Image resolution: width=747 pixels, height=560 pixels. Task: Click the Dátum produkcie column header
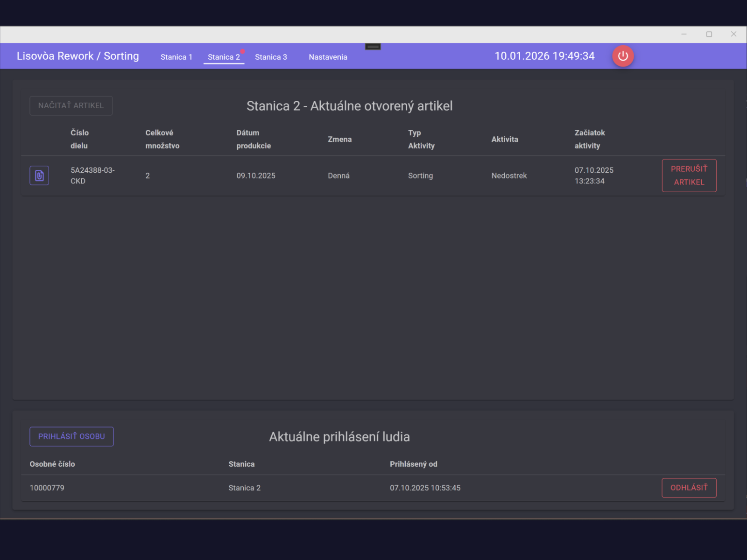click(x=253, y=139)
